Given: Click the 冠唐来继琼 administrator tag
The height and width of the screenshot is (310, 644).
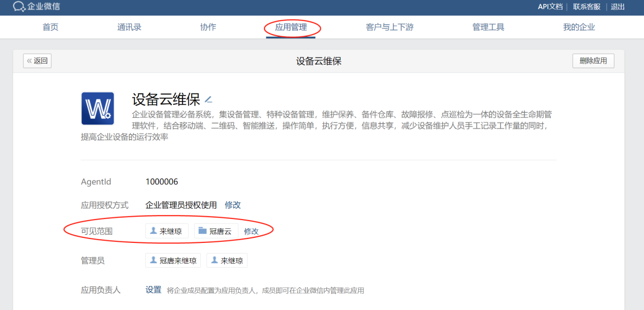Looking at the screenshot, I should [x=173, y=261].
